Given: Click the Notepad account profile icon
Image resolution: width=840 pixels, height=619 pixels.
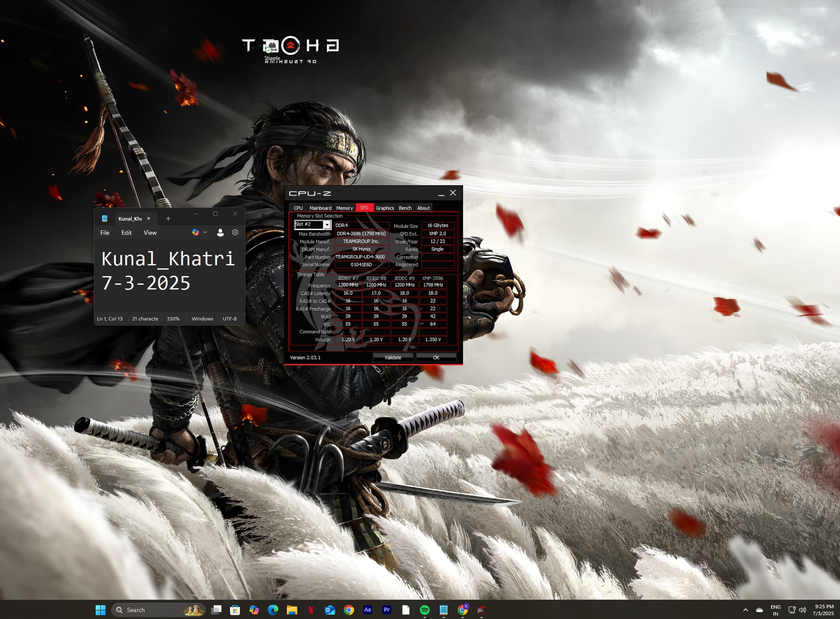Looking at the screenshot, I should tap(220, 232).
